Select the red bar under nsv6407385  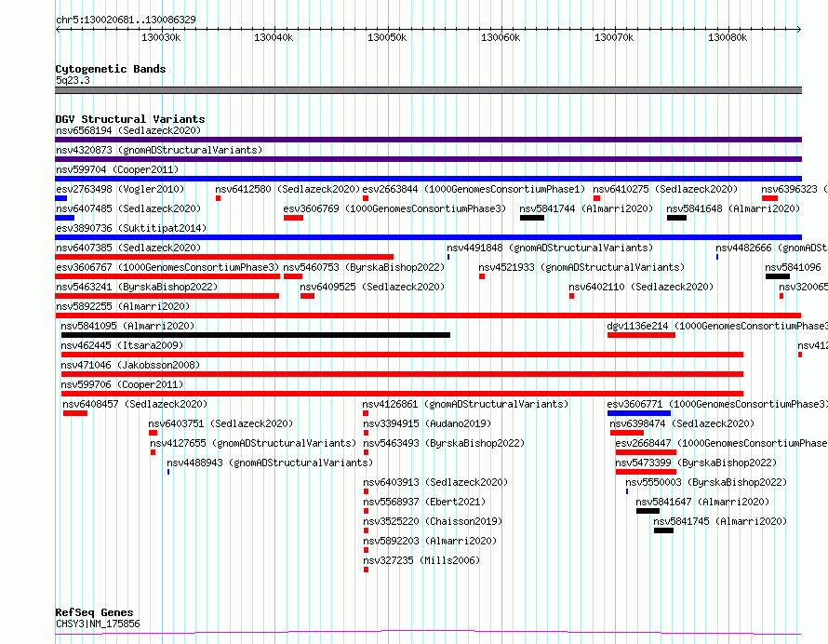pos(224,257)
